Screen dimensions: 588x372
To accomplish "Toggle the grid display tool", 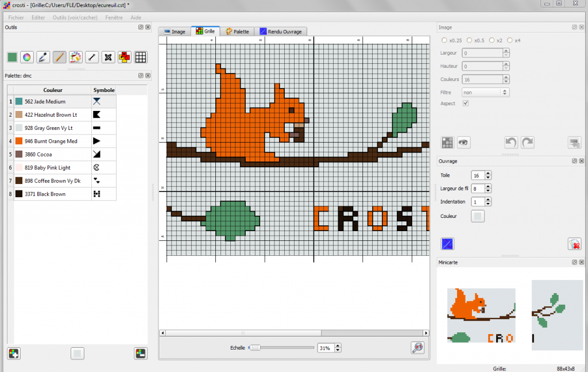I will coord(141,57).
